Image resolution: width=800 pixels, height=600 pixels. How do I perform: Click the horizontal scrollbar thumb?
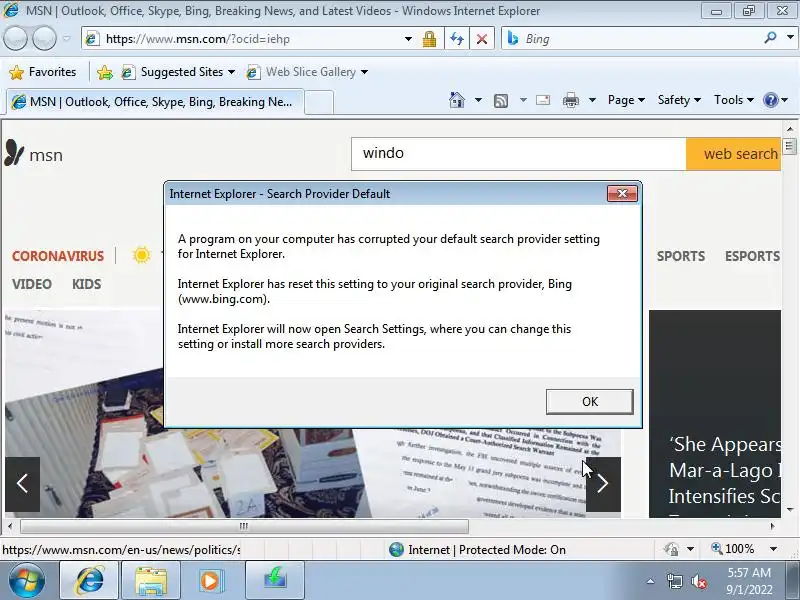pyautogui.click(x=244, y=526)
